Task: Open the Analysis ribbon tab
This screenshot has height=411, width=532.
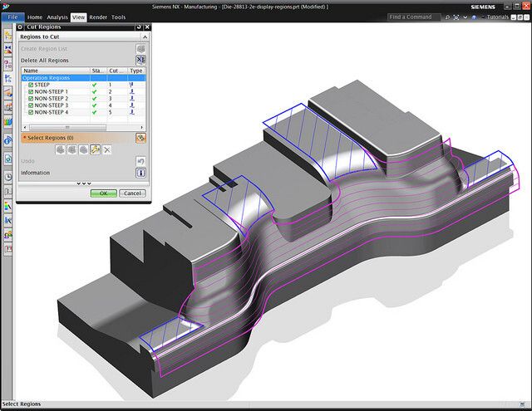Action: click(x=57, y=17)
